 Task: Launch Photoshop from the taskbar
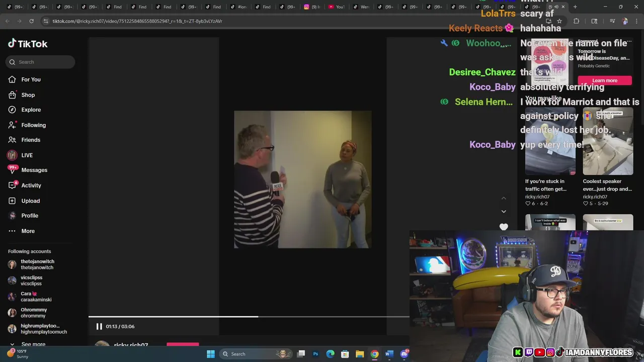(315, 354)
